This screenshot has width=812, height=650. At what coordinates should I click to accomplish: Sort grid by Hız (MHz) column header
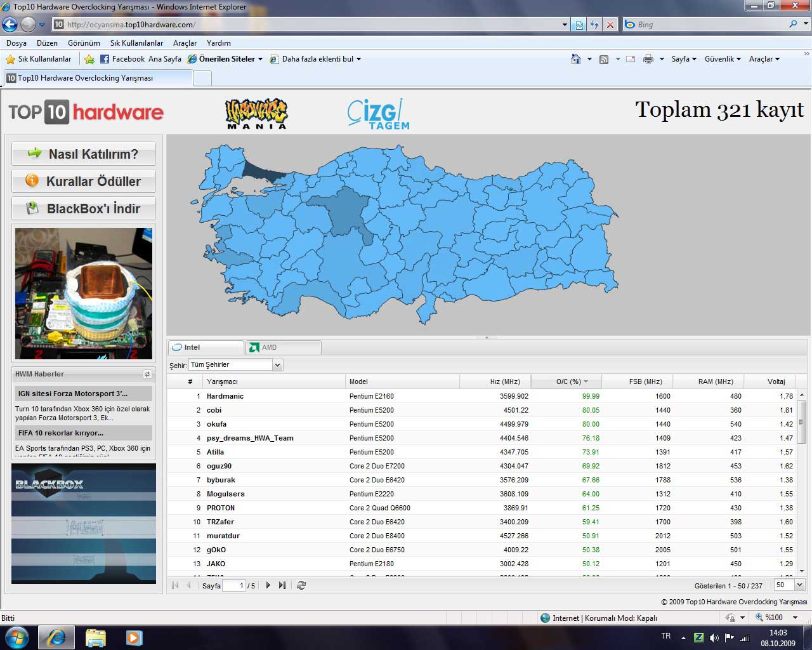pyautogui.click(x=495, y=381)
